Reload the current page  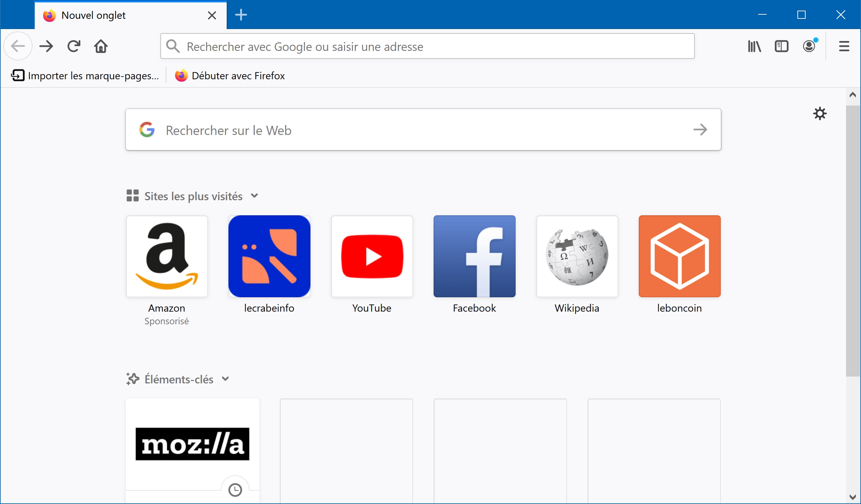tap(74, 46)
